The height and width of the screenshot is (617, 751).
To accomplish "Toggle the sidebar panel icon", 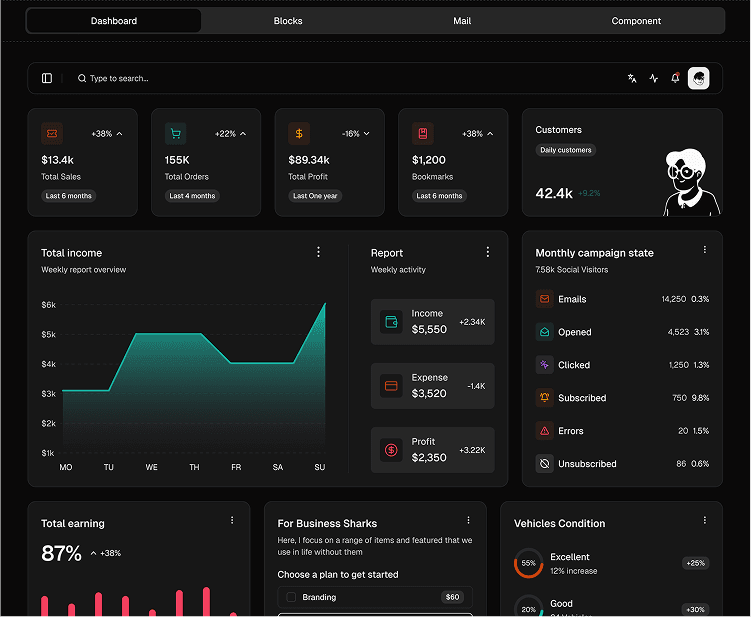I will 47,78.
